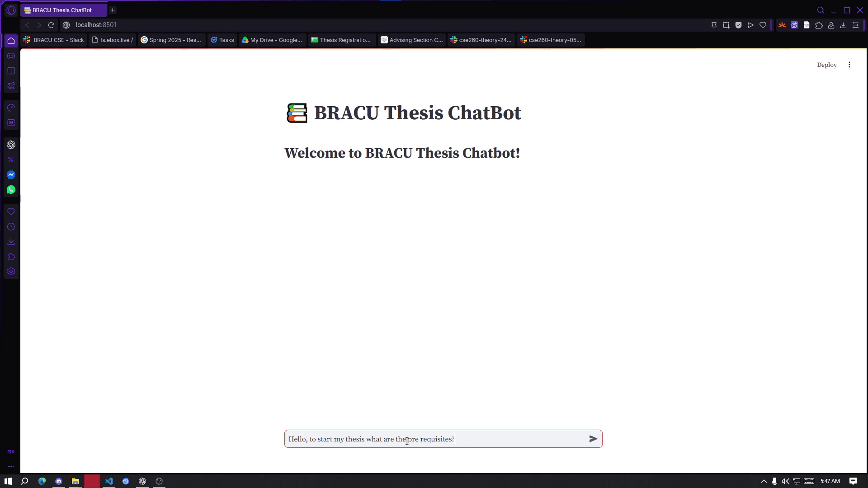Open Windows Start menu

coord(8,481)
